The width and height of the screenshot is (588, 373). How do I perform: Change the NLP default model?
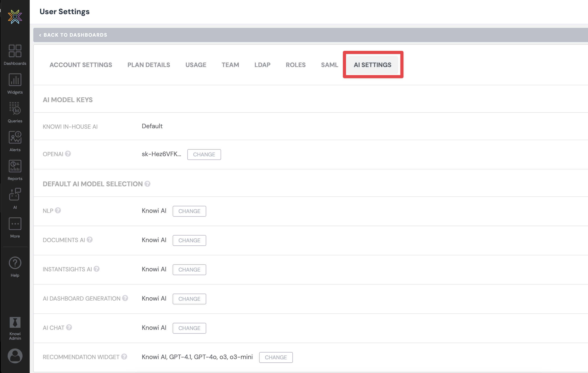pos(189,211)
